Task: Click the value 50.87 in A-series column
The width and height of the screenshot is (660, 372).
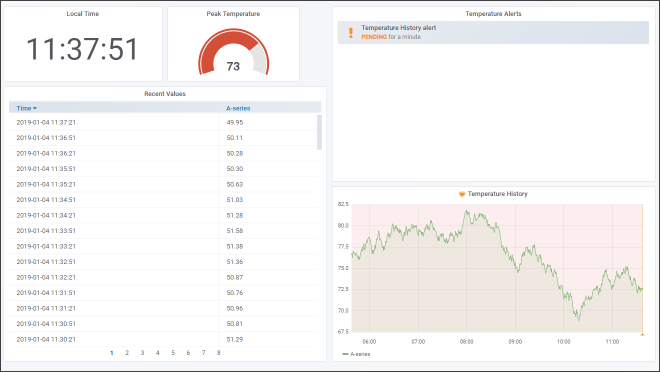Action: point(235,277)
